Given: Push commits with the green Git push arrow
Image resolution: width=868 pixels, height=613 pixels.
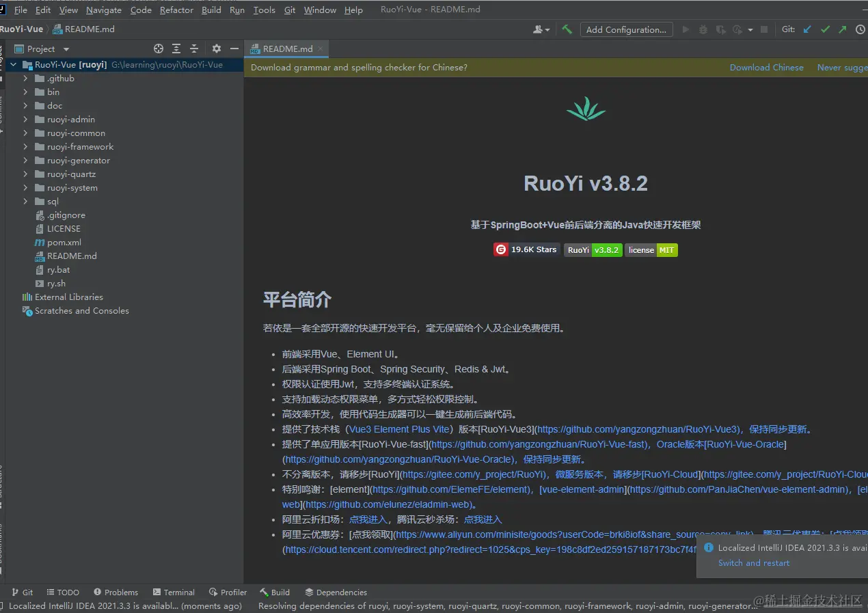Looking at the screenshot, I should click(842, 29).
